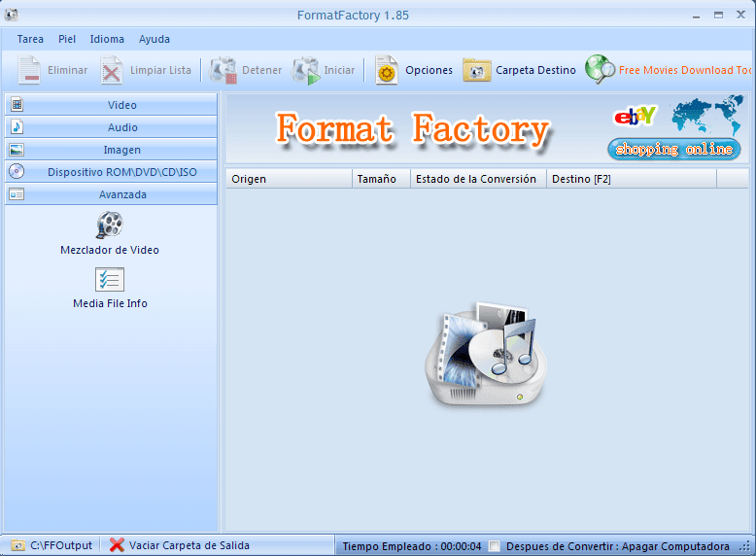Screen dimensions: 756x556
Task: Click the Detener label
Action: click(261, 70)
